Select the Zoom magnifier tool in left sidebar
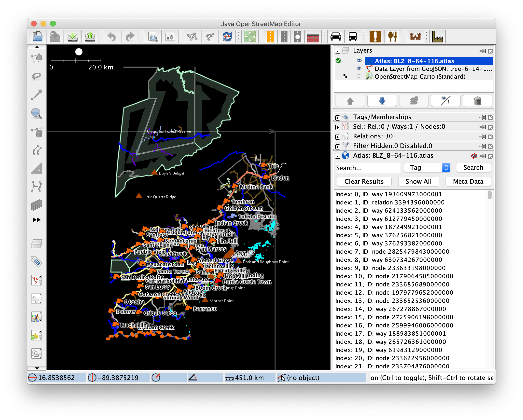This screenshot has height=420, width=523. pos(37,114)
